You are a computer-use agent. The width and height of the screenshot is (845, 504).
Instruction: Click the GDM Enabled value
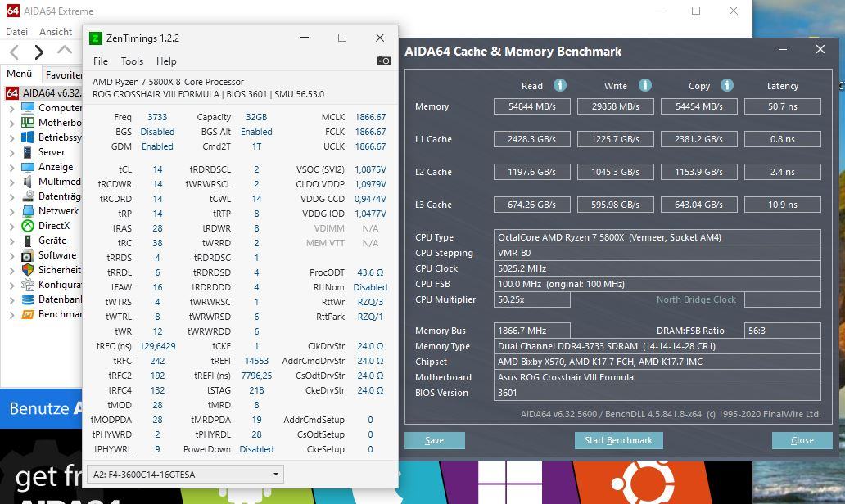pos(157,146)
